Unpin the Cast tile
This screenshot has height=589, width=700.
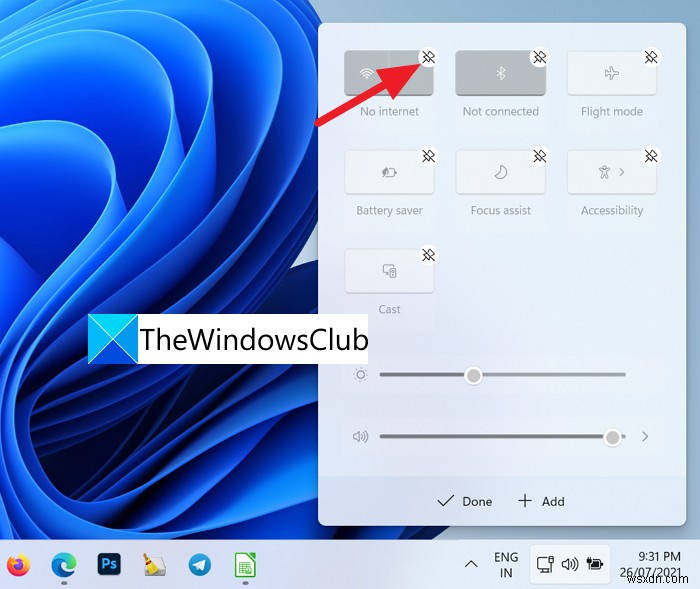(429, 255)
